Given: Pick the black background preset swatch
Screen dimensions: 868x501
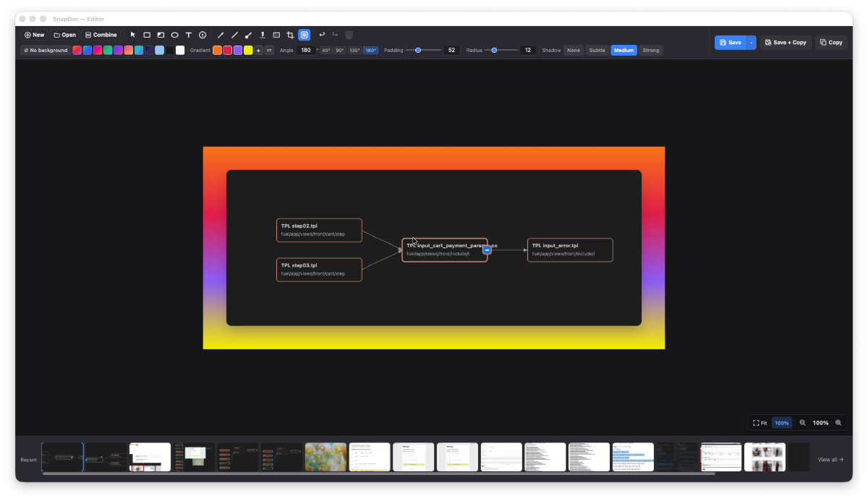Looking at the screenshot, I should (x=170, y=50).
